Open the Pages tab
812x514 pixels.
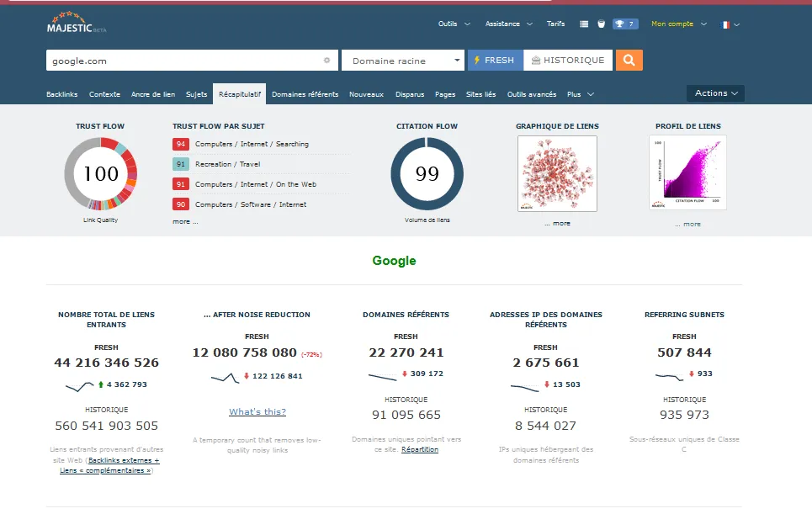point(445,94)
